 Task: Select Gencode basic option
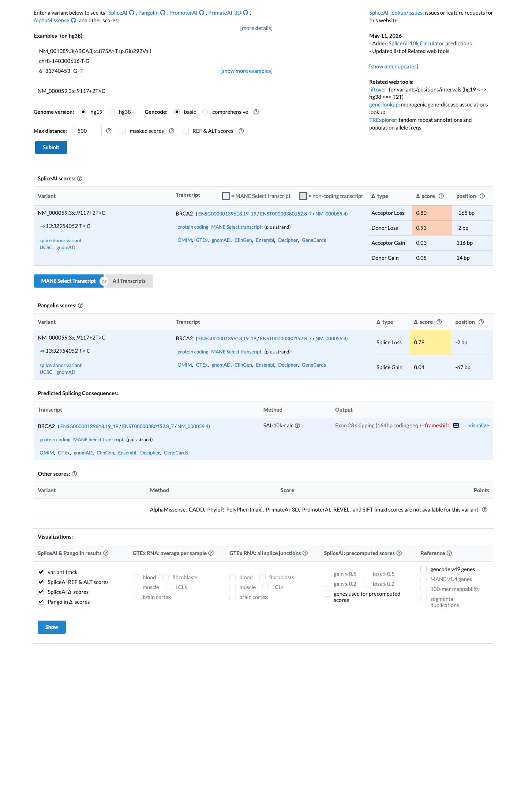click(177, 112)
